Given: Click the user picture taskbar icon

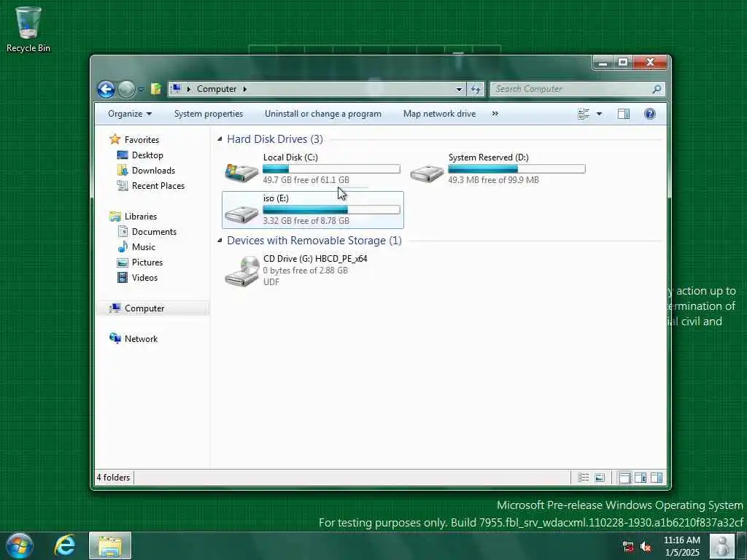Looking at the screenshot, I should [x=721, y=545].
